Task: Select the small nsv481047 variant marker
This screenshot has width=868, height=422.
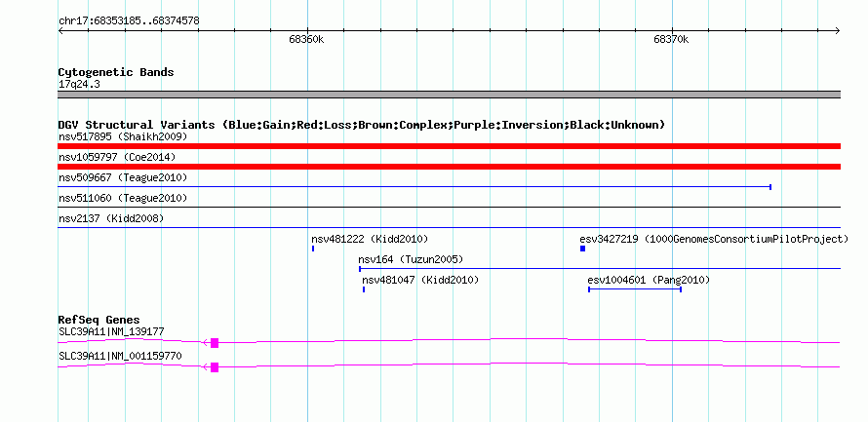Action: [364, 289]
